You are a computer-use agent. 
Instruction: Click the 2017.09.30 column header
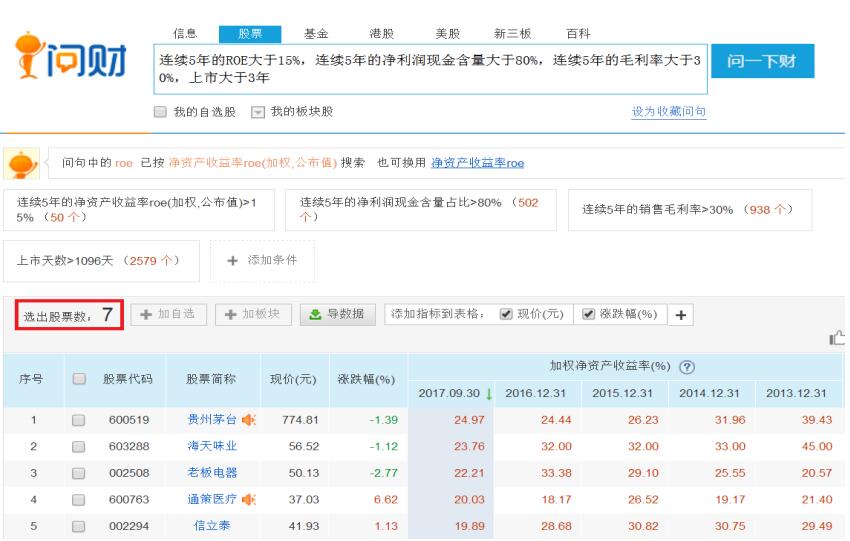click(451, 394)
